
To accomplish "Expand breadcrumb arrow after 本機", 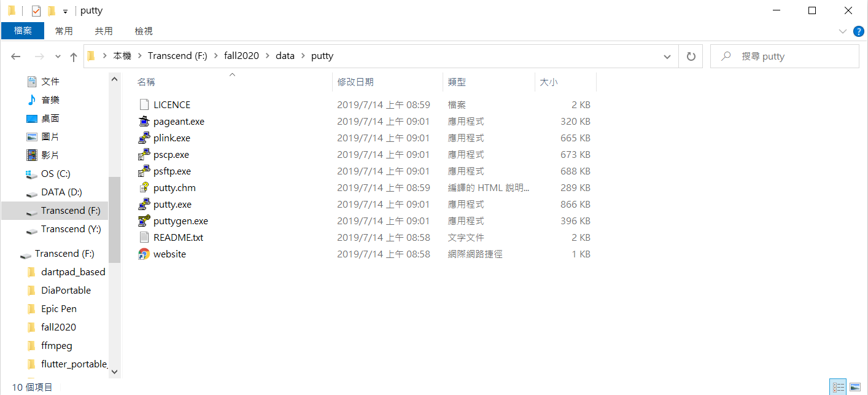I will (x=139, y=56).
